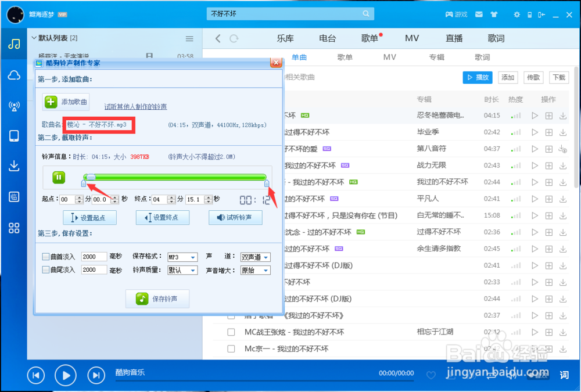The image size is (581, 392).
Task: Open 试听其他人制作的铃声 link
Action: [135, 107]
